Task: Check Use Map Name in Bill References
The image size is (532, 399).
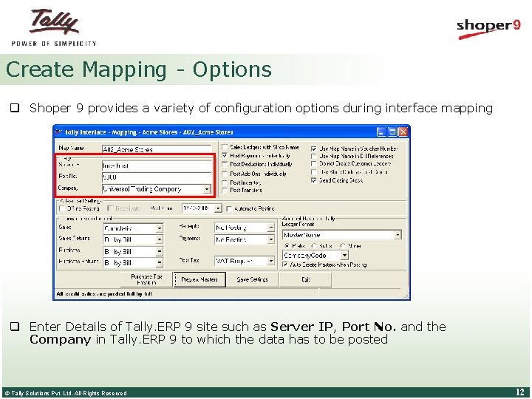Action: tap(314, 156)
